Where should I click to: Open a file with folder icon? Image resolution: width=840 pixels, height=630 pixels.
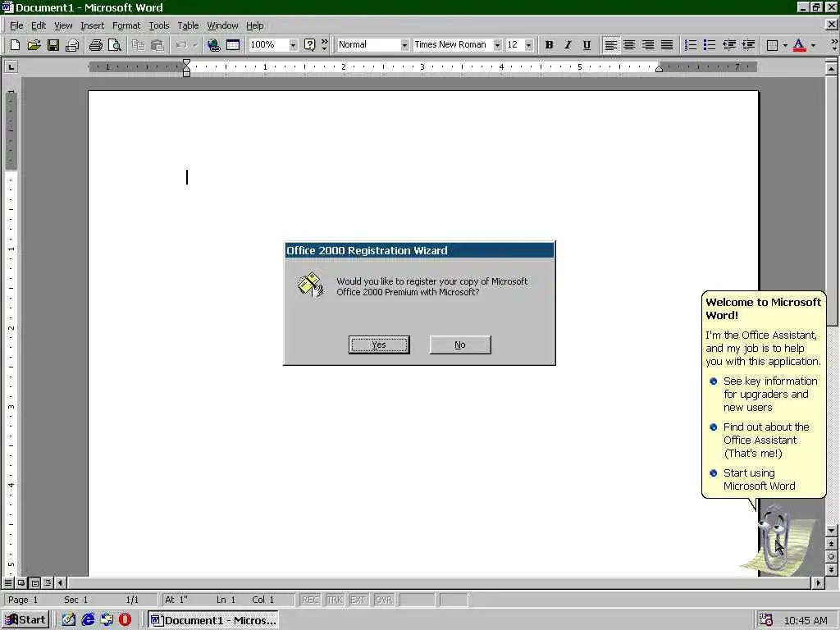point(34,45)
